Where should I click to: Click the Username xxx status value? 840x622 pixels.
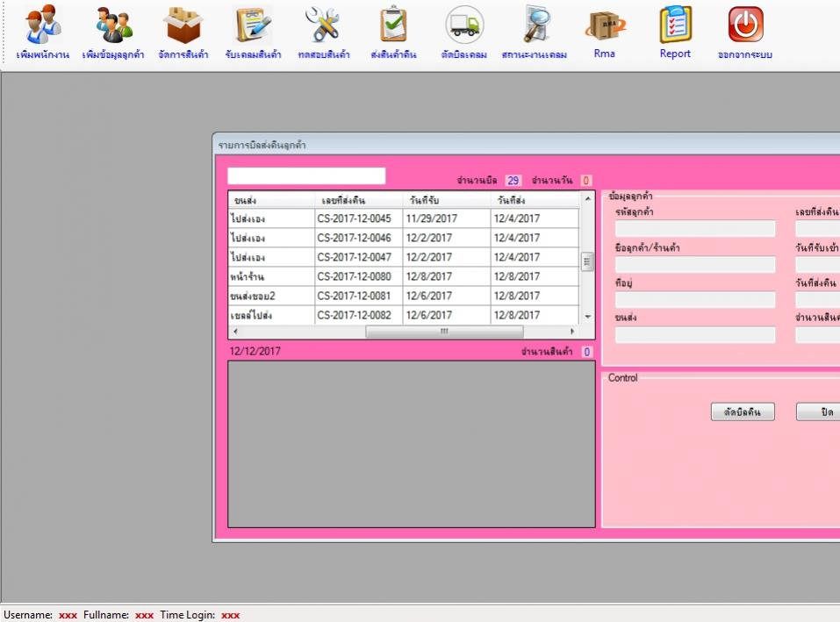coord(68,615)
